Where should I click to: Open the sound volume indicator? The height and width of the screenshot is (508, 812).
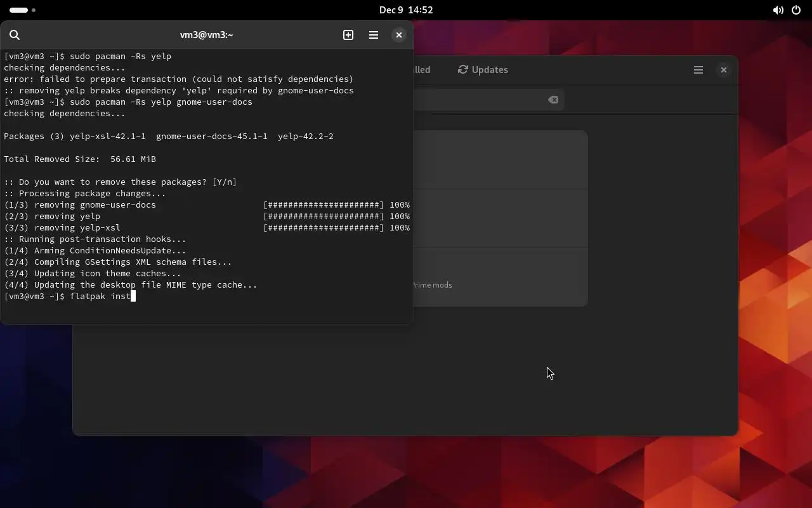tap(778, 10)
